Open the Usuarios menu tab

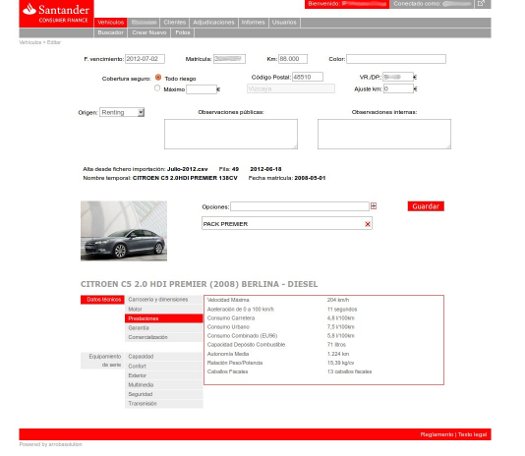coord(284,22)
